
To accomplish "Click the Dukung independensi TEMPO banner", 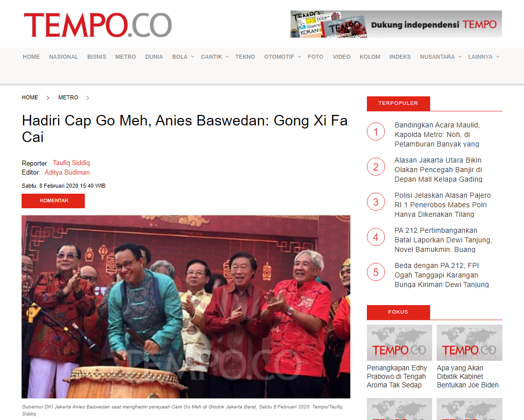I will coord(396,24).
